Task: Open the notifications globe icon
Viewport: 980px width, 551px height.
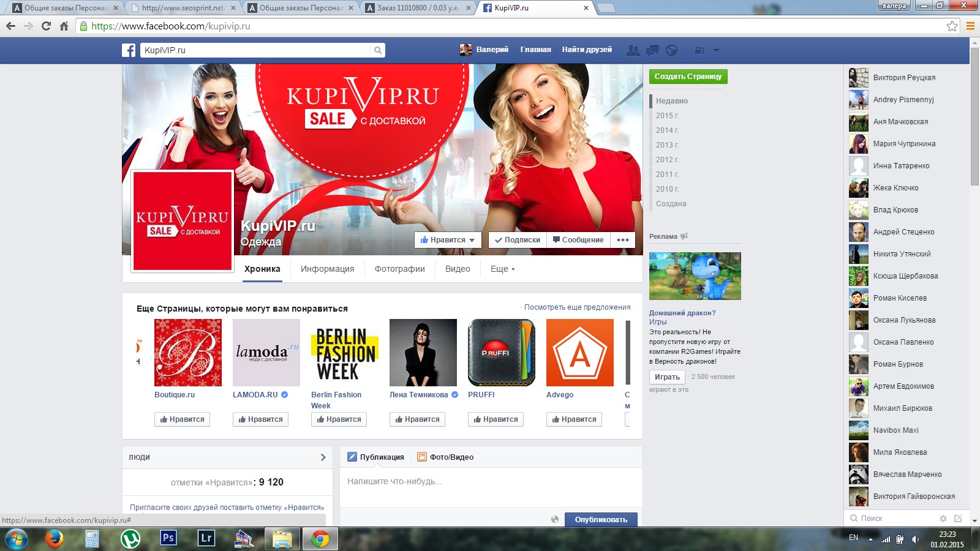Action: pos(672,50)
